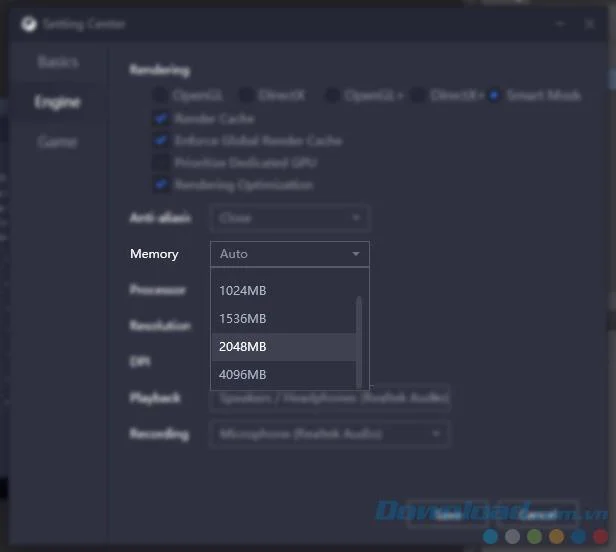This screenshot has width=616, height=552.
Task: Choose the DirectX rendering mode
Action: 247,95
